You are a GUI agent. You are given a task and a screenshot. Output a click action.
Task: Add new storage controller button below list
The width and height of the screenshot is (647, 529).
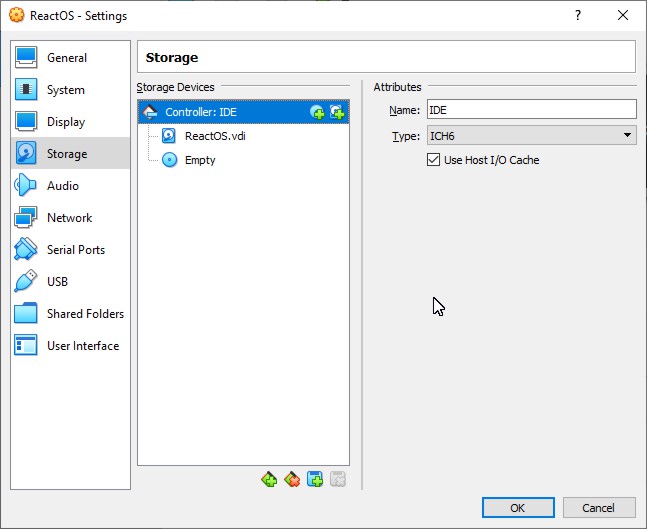click(269, 479)
